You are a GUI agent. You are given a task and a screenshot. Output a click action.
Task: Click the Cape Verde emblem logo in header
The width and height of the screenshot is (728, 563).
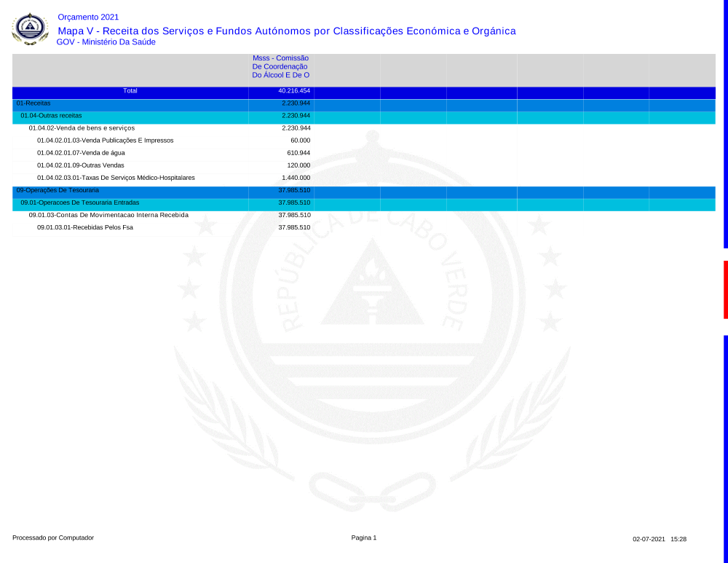(x=30, y=28)
